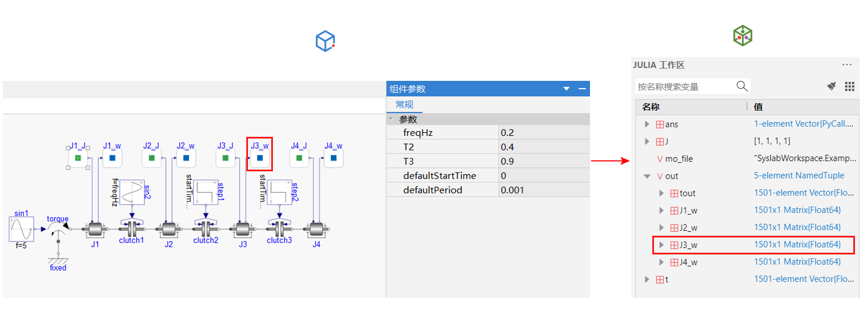Collapse the out NamedTuple node
Viewport: 868px width, 320px height.
click(647, 176)
